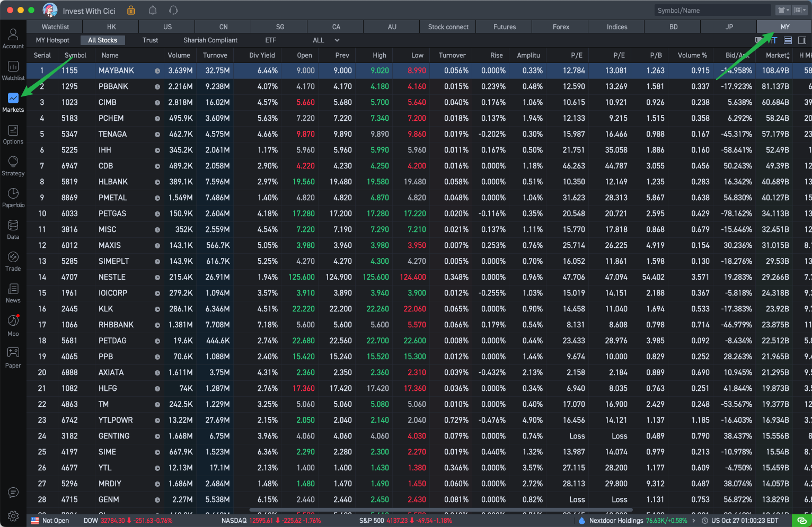Open the Trade panel from the sidebar
The image size is (812, 527).
click(13, 260)
